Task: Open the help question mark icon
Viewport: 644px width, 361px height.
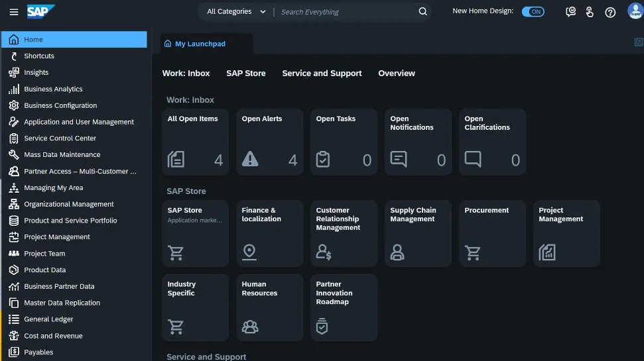Action: click(610, 12)
